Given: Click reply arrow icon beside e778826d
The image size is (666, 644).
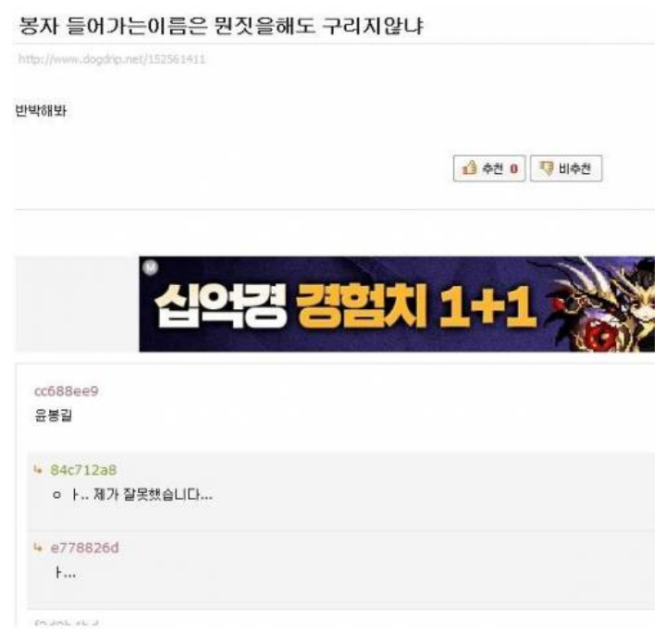Looking at the screenshot, I should pos(38,547).
